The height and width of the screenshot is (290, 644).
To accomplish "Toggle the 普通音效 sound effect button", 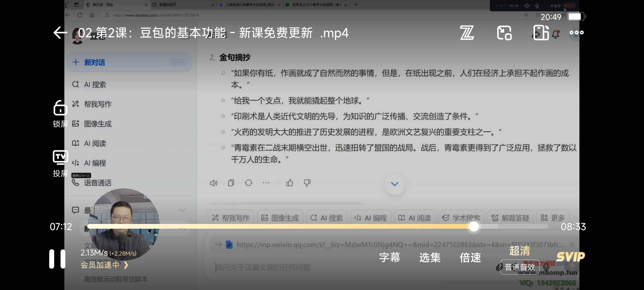I will coord(520,267).
